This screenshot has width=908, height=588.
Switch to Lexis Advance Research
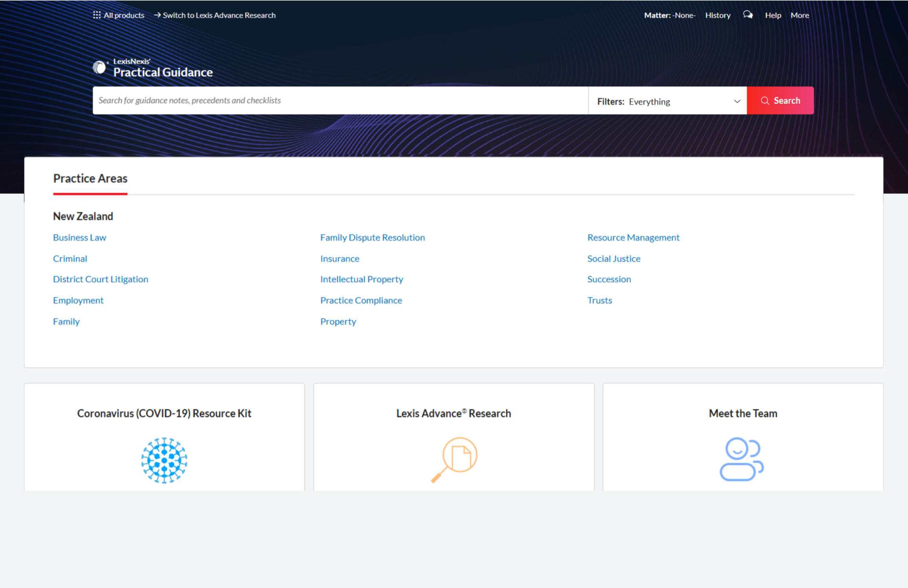pyautogui.click(x=215, y=15)
